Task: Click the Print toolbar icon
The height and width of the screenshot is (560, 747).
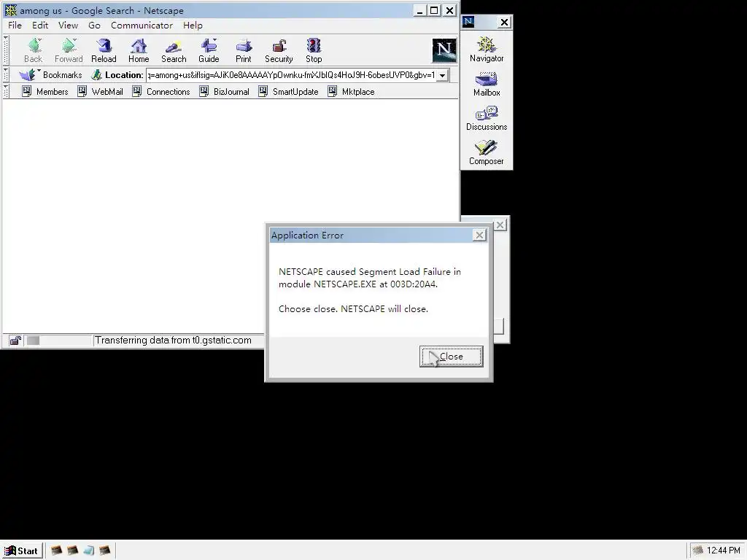Action: pos(244,50)
